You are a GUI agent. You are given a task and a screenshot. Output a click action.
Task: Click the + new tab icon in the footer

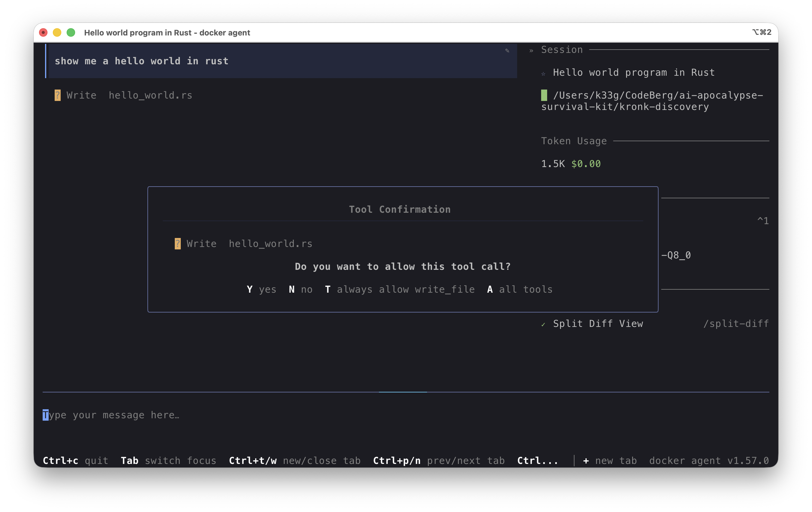(x=586, y=461)
